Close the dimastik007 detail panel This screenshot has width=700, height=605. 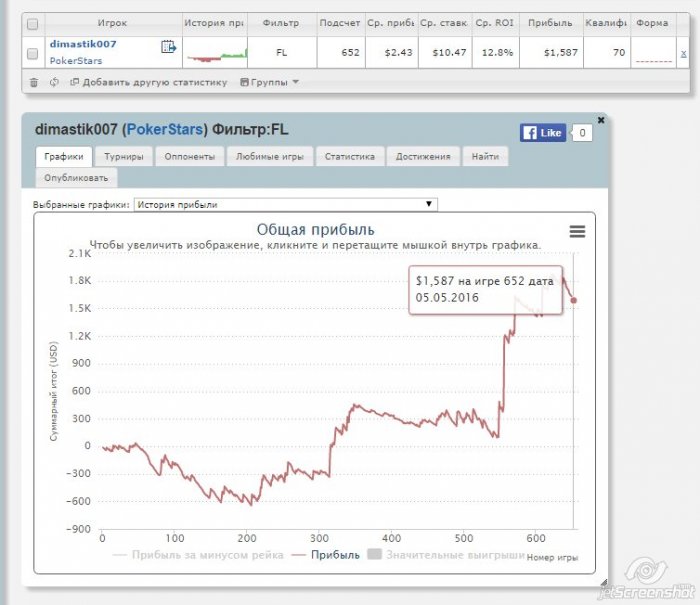pos(601,120)
